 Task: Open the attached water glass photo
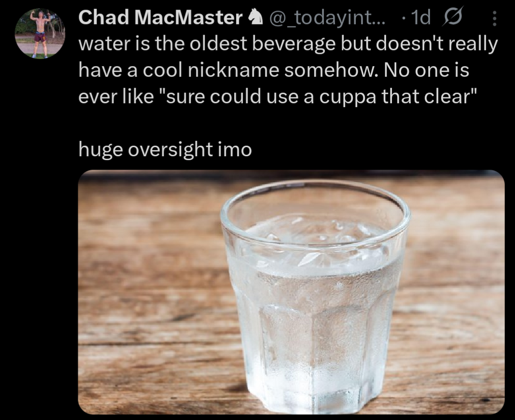point(291,292)
